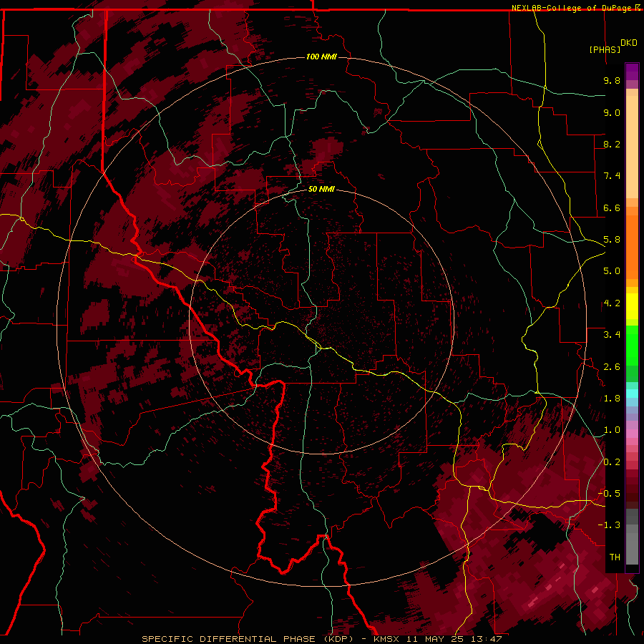Pick the bright green segment of color bar
This screenshot has width=644, height=644.
pos(632,346)
